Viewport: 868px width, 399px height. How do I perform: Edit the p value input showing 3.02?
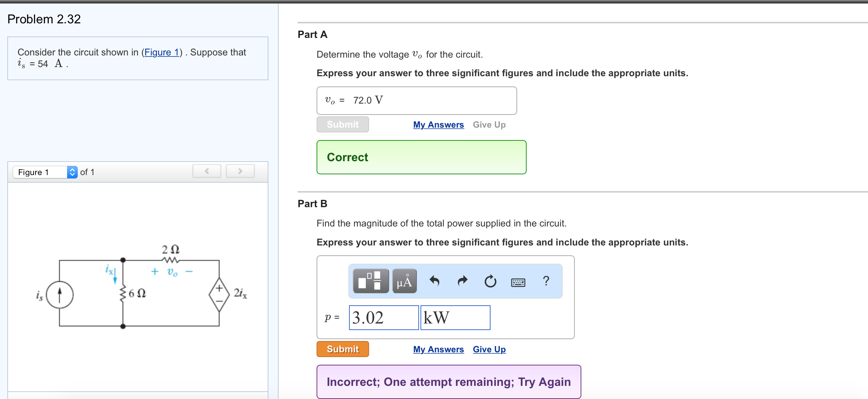383,317
